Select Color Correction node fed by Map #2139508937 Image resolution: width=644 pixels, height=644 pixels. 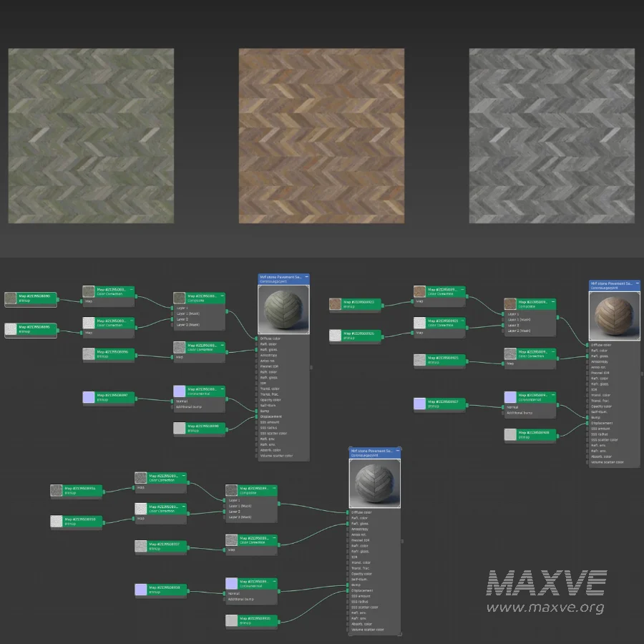tap(251, 545)
